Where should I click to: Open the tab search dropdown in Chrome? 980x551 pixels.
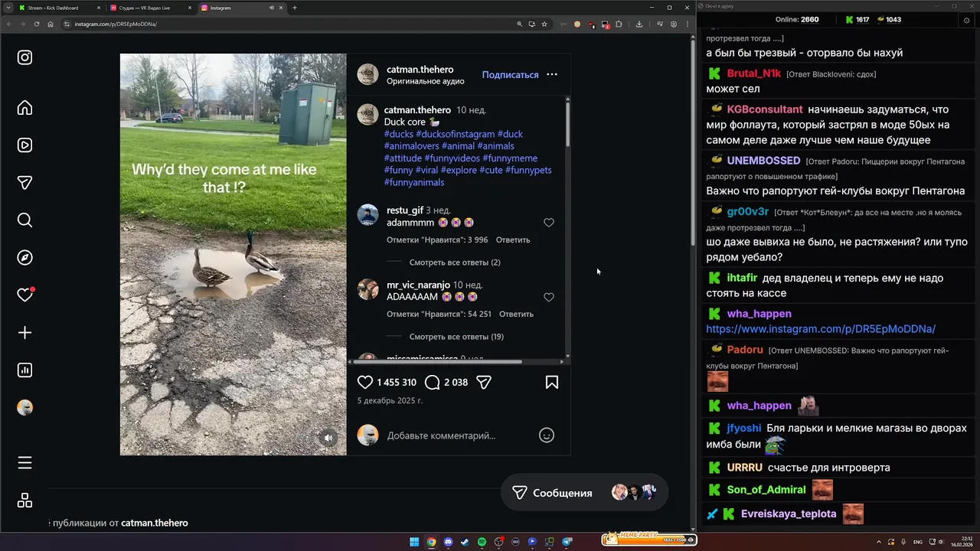[8, 8]
